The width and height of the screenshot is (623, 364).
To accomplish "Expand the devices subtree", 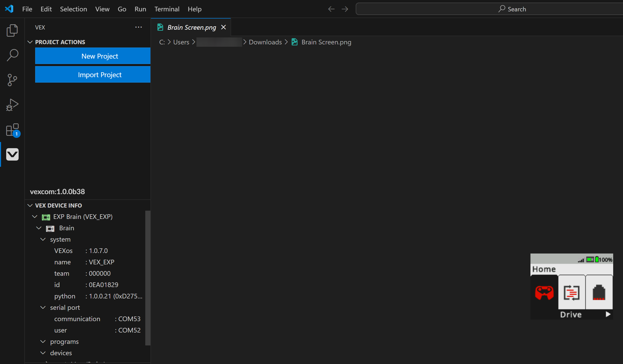I will [43, 353].
